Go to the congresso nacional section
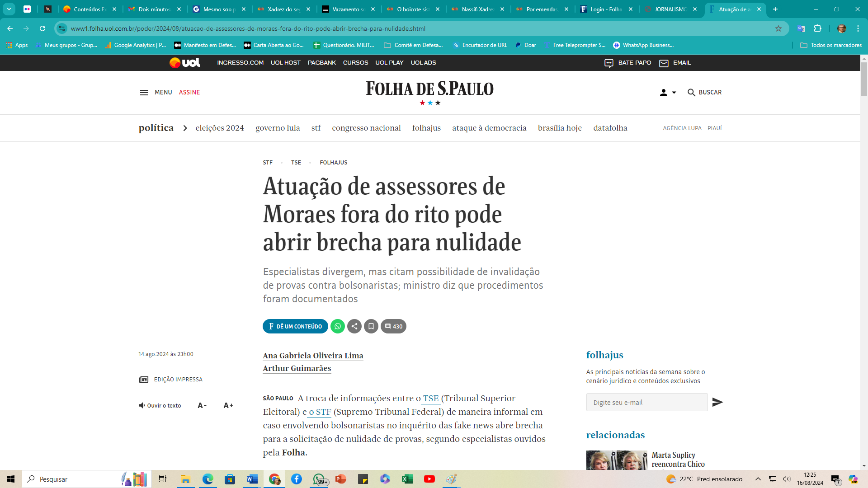 click(x=366, y=128)
